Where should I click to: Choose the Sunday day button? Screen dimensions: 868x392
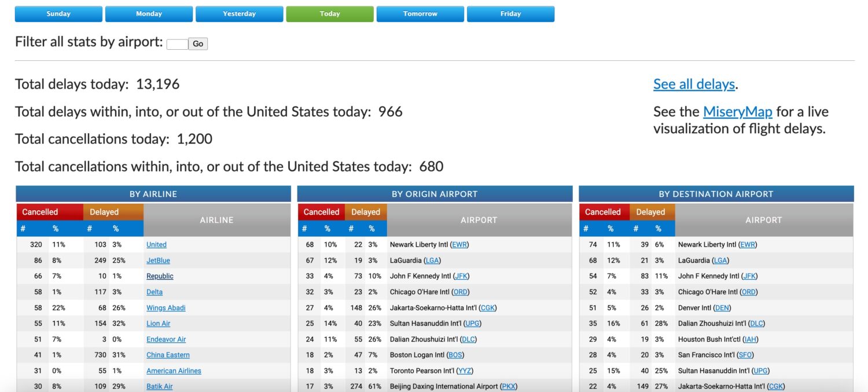58,14
